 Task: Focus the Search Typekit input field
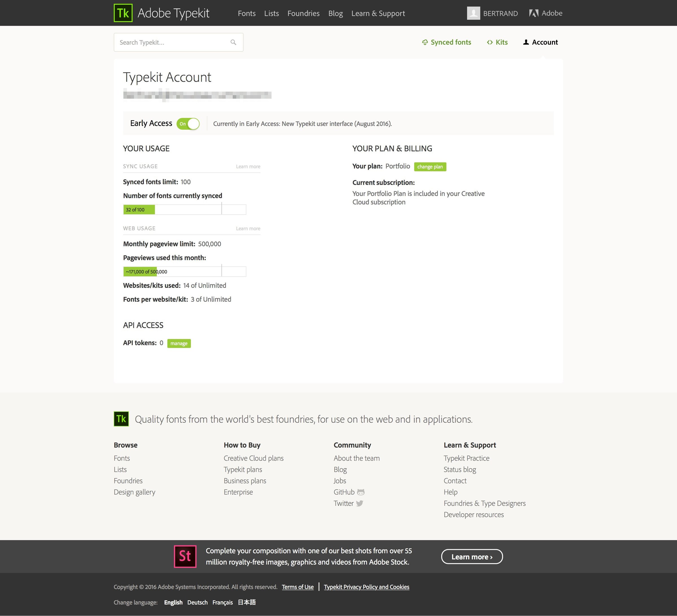[x=179, y=42]
